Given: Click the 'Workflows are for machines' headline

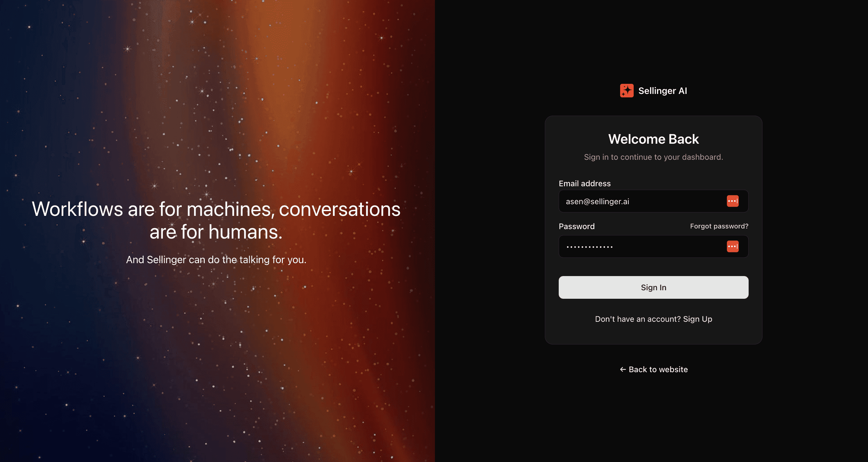Looking at the screenshot, I should 216,220.
